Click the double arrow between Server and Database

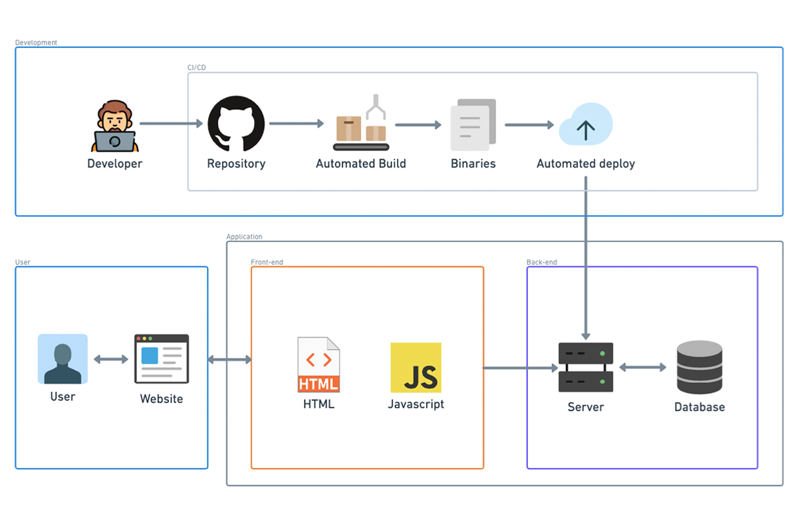click(x=642, y=367)
